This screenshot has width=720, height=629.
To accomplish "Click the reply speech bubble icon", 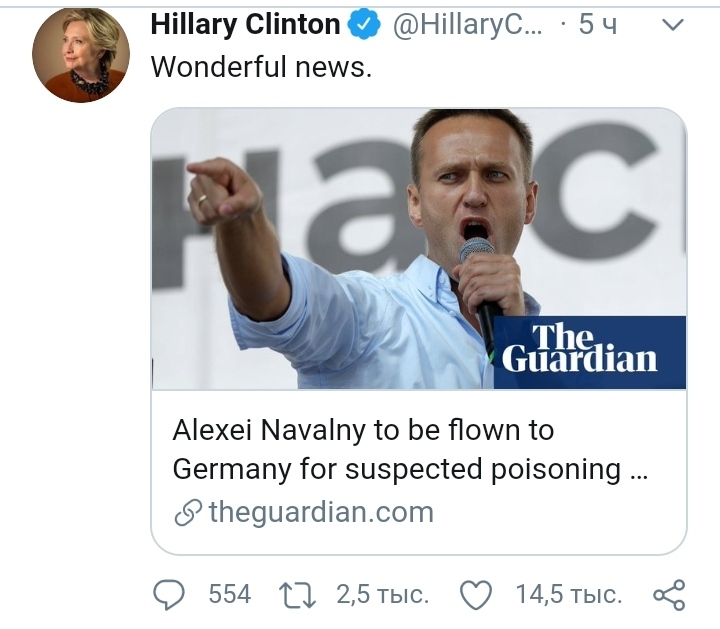I will tap(170, 595).
